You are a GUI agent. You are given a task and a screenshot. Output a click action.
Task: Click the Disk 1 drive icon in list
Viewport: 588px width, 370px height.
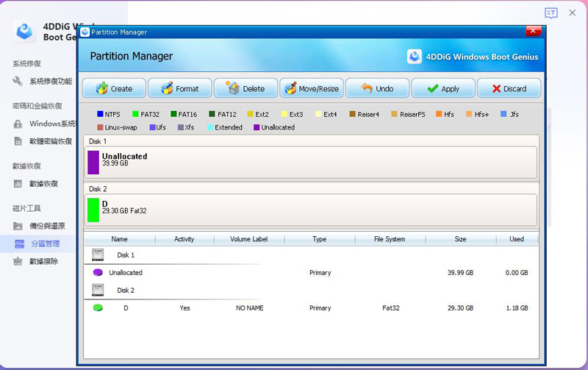(98, 255)
